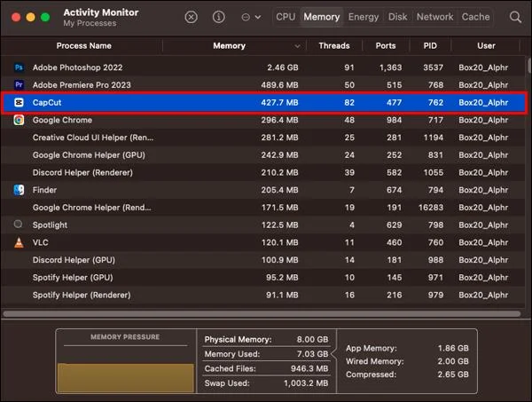
Task: Click Wired Memory 2.00 GB value
Action: click(453, 361)
